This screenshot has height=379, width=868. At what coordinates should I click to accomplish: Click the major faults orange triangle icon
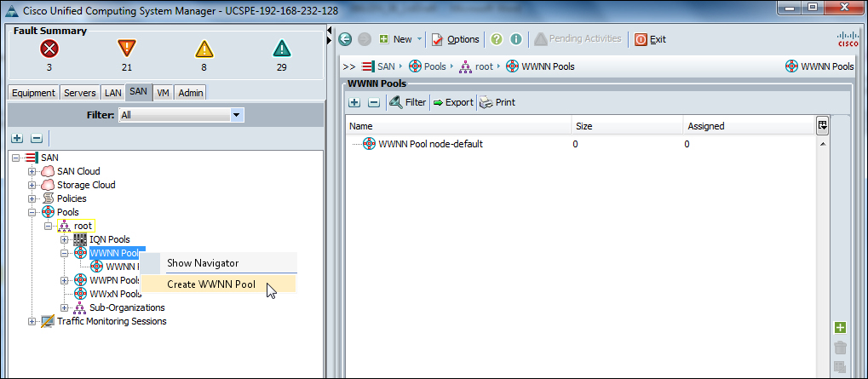(x=127, y=49)
